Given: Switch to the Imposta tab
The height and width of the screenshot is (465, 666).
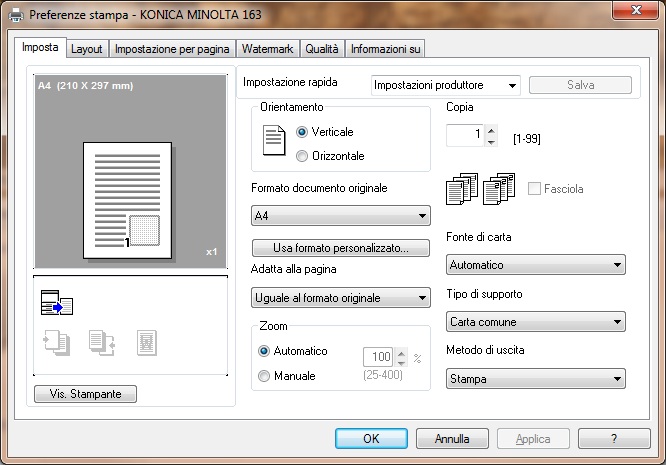Looking at the screenshot, I should point(40,47).
